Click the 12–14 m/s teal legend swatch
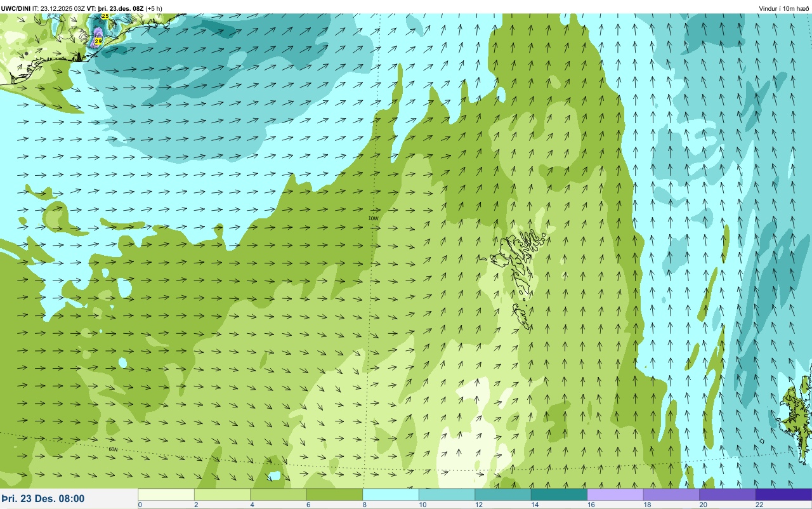Viewport: 812px width, 509px height. [x=503, y=494]
